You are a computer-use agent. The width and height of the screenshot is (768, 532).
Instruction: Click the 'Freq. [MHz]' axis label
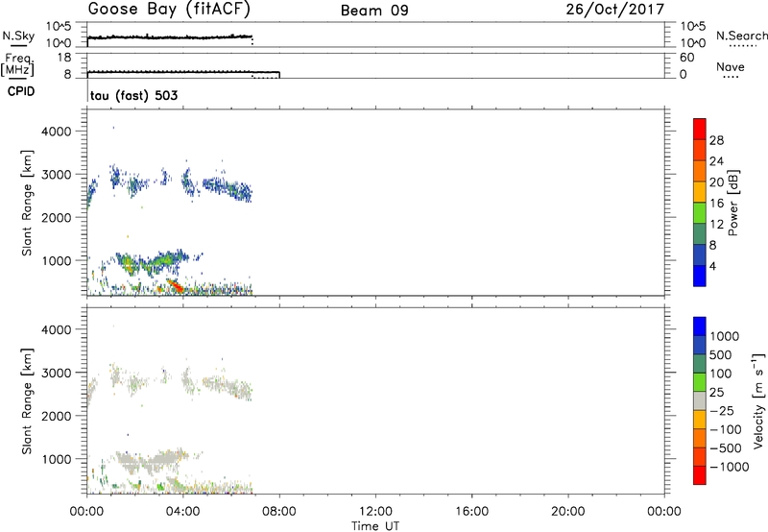pos(18,64)
